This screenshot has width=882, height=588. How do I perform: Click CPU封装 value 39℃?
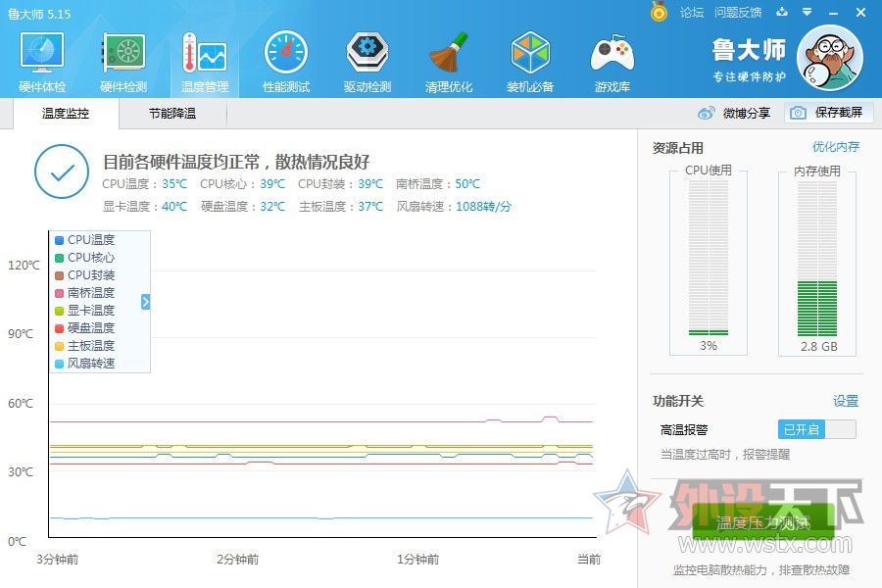pos(370,184)
